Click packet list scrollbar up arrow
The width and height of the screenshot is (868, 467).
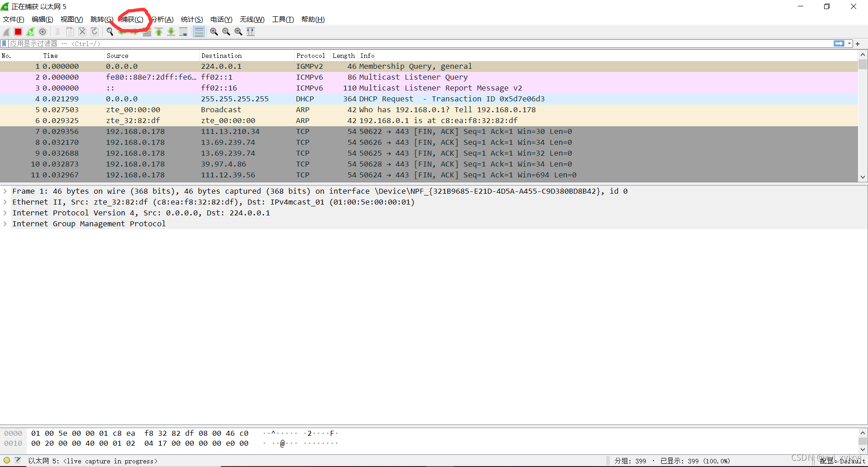pos(863,55)
